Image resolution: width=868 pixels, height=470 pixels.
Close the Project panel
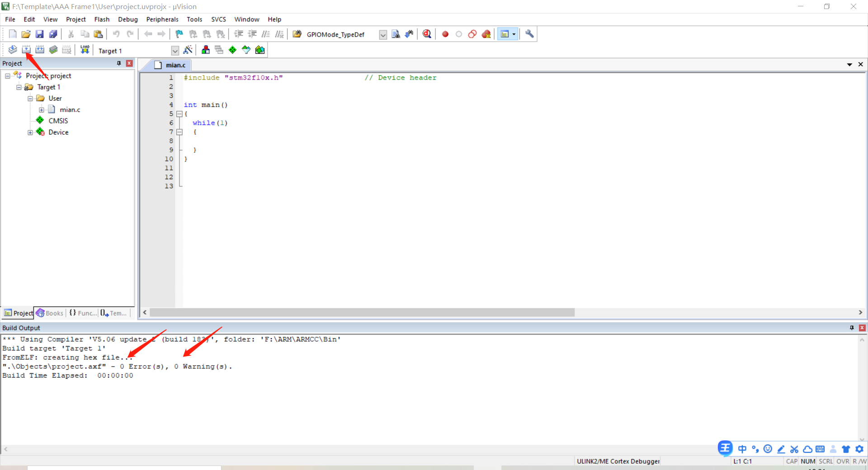click(129, 63)
